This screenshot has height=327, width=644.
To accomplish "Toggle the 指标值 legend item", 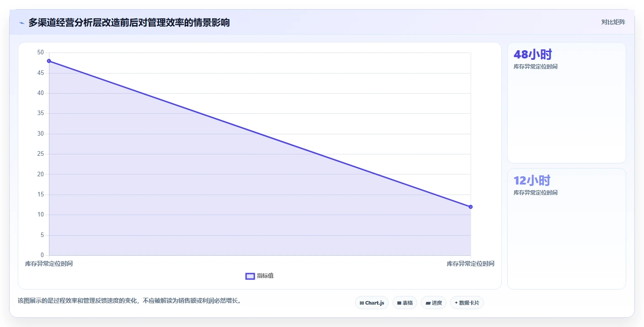I will (259, 276).
